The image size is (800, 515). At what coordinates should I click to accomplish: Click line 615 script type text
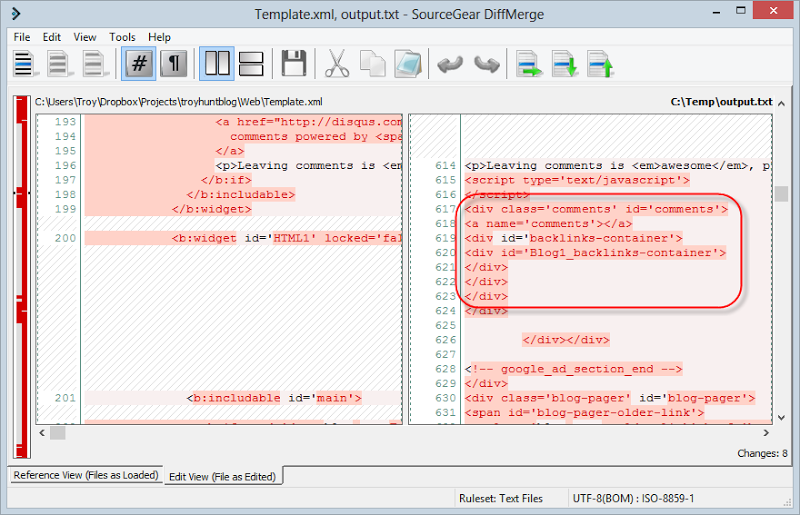[x=577, y=180]
